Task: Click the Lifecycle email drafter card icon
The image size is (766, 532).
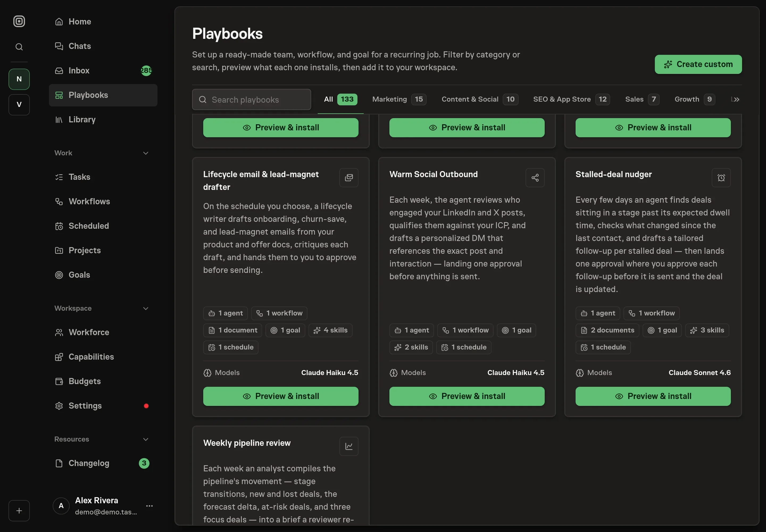Action: tap(349, 178)
